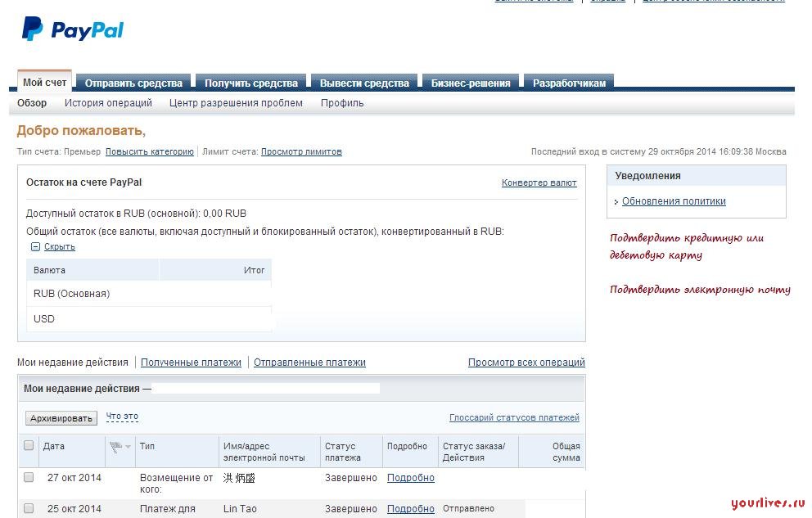
Task: Click the Отправлено order status
Action: (x=468, y=509)
